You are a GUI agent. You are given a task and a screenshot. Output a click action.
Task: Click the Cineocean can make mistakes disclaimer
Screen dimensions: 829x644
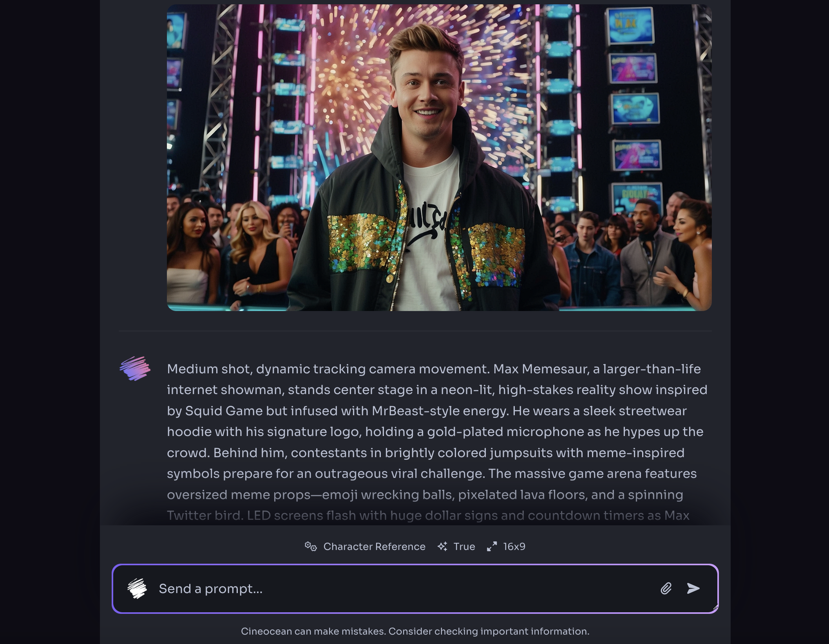415,631
